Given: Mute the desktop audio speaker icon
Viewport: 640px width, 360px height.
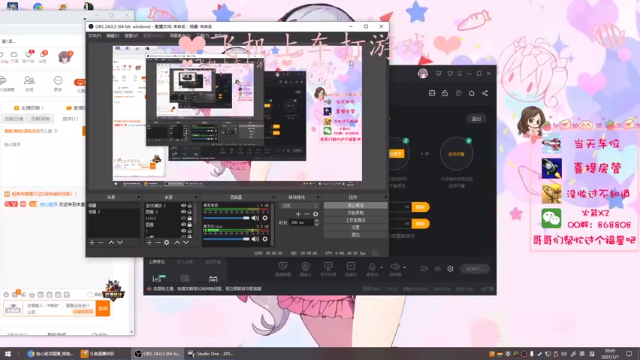Looking at the screenshot, I should 256,218.
